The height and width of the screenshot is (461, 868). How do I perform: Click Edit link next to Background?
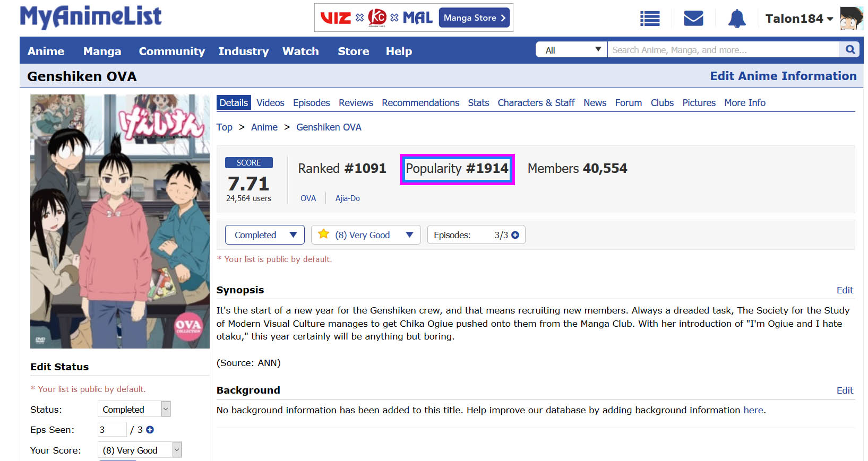[x=845, y=390]
